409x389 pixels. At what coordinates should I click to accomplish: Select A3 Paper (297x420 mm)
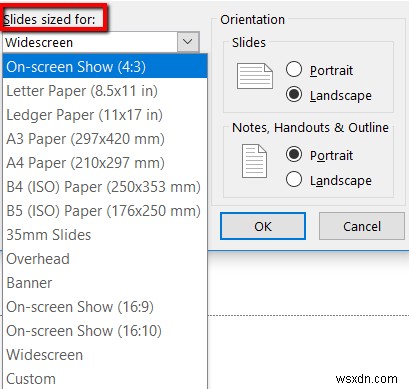point(105,139)
